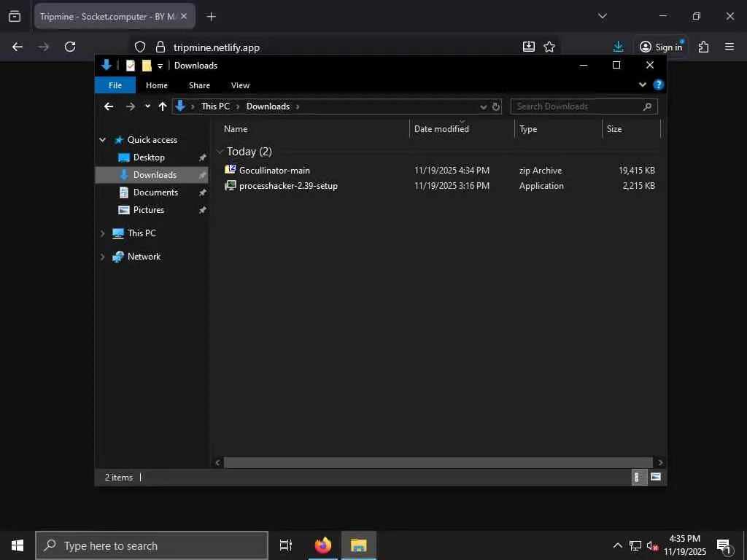Go back in File Explorer

click(x=109, y=106)
